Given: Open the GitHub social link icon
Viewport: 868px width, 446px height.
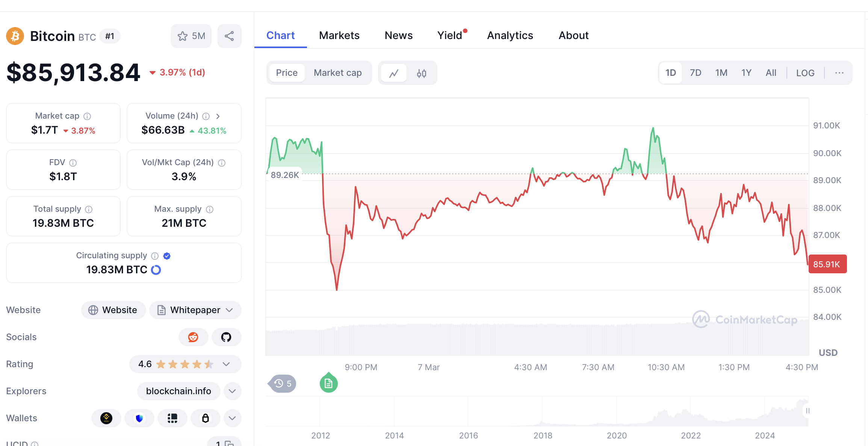Looking at the screenshot, I should point(226,337).
